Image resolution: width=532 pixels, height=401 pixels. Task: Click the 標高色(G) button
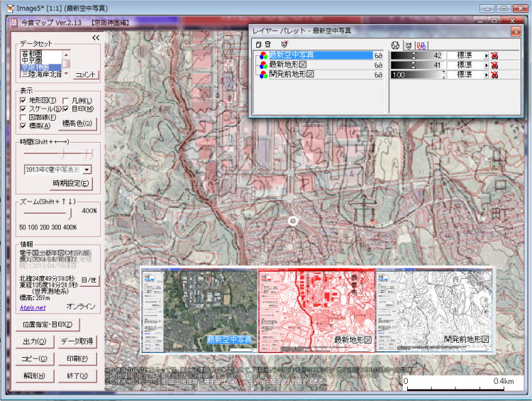pyautogui.click(x=77, y=123)
